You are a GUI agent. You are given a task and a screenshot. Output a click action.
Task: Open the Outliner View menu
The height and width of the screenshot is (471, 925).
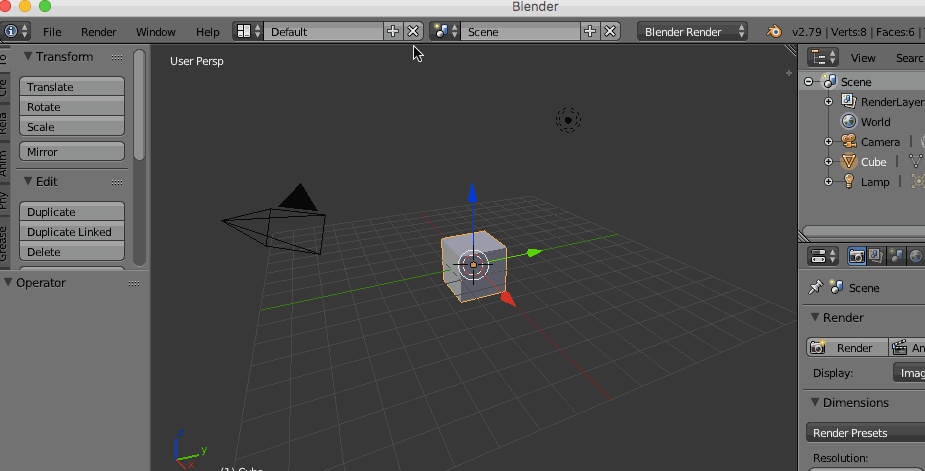tap(863, 58)
